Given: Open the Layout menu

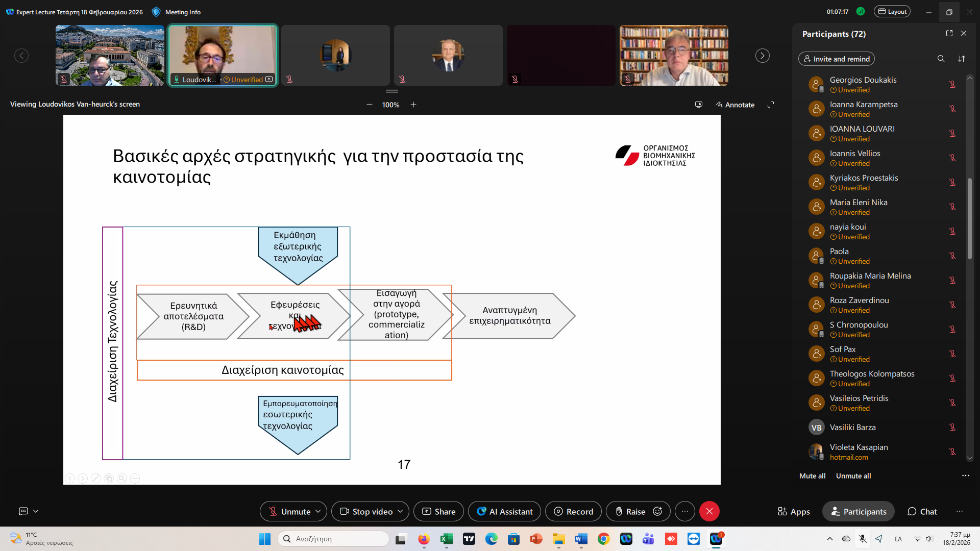Looking at the screenshot, I should pos(892,12).
